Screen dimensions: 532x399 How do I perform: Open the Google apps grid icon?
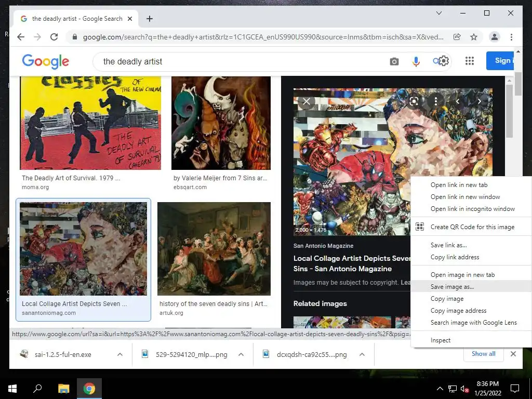470,61
